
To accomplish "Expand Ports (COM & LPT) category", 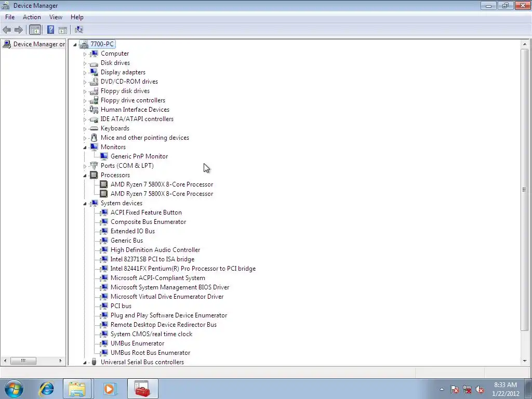I will click(x=85, y=166).
